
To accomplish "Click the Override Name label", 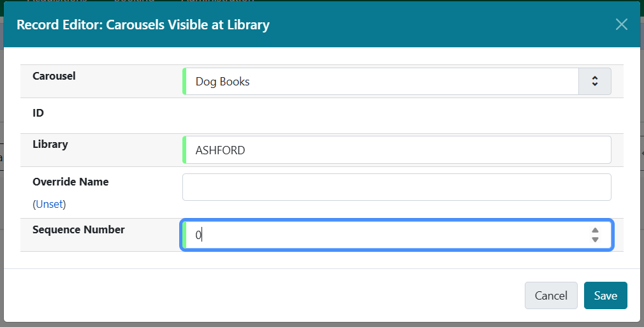I will point(71,182).
